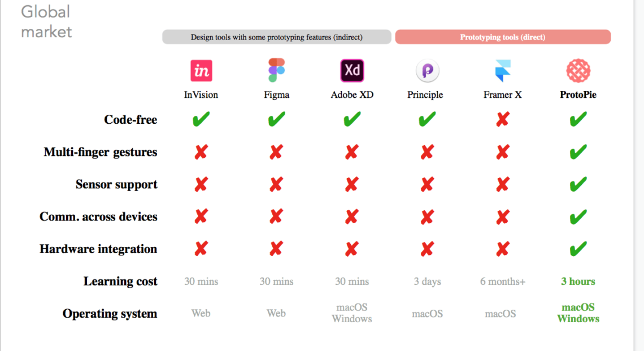This screenshot has width=644, height=351.
Task: Click the Operating system row label
Action: point(110,314)
